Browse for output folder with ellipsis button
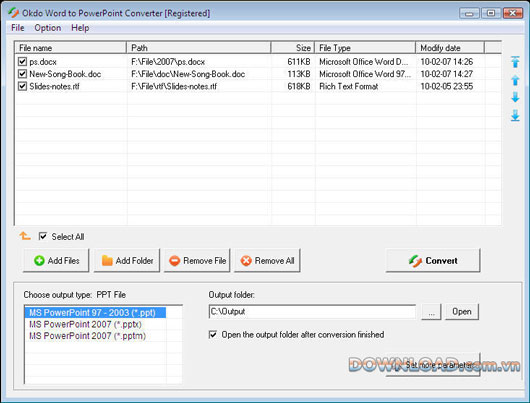 (x=431, y=312)
